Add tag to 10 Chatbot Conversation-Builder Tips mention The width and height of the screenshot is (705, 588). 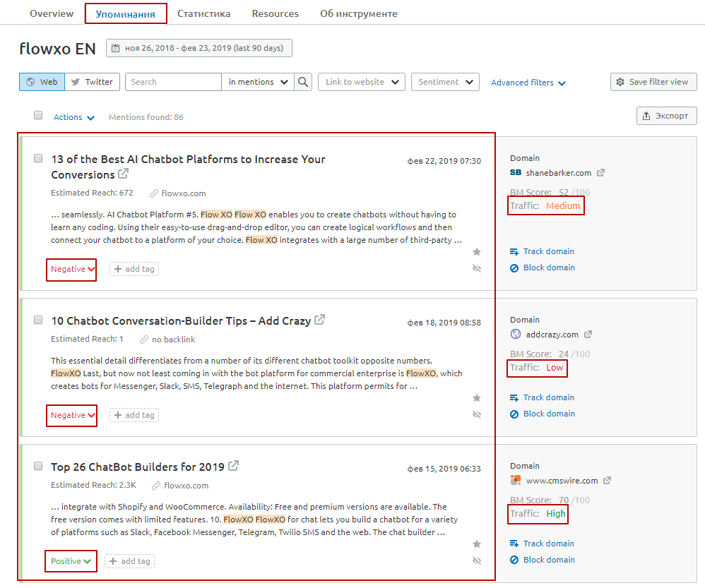pyautogui.click(x=134, y=415)
